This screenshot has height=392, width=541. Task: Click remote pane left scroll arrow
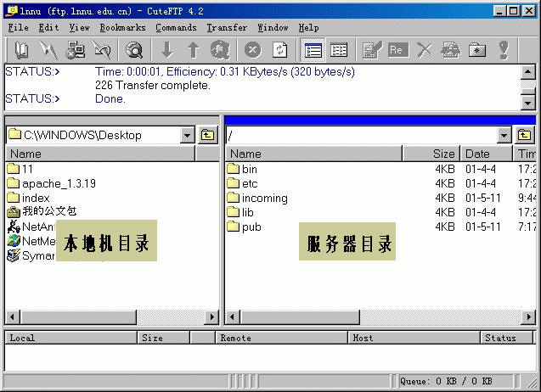tap(232, 317)
